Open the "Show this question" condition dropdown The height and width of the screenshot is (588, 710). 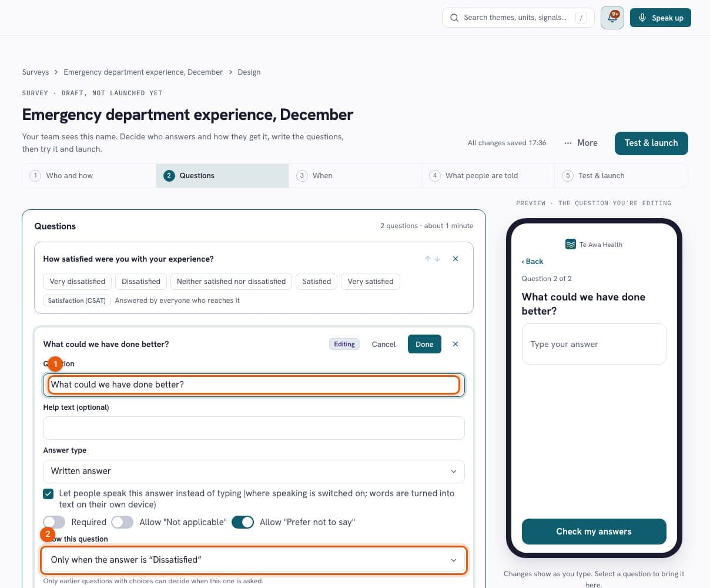254,560
